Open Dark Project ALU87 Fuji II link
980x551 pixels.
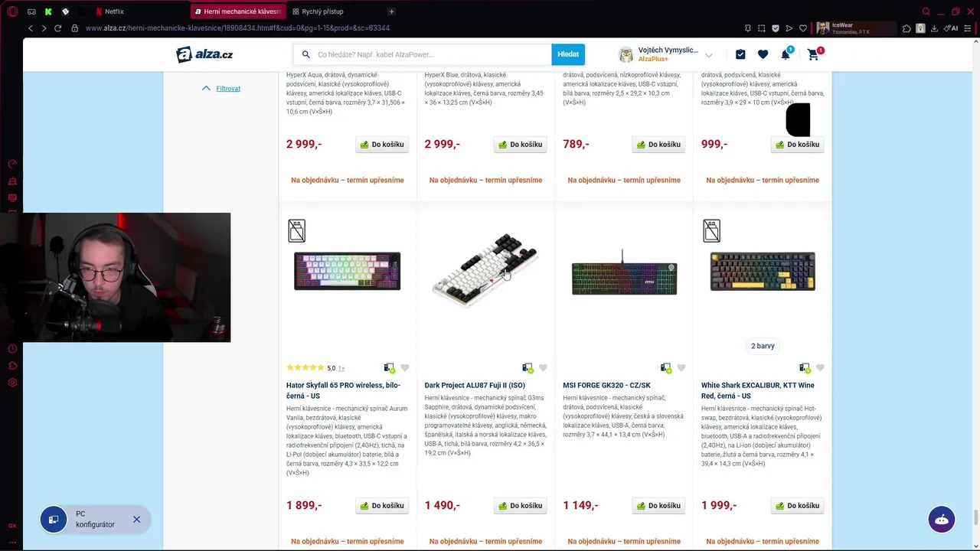coord(475,386)
